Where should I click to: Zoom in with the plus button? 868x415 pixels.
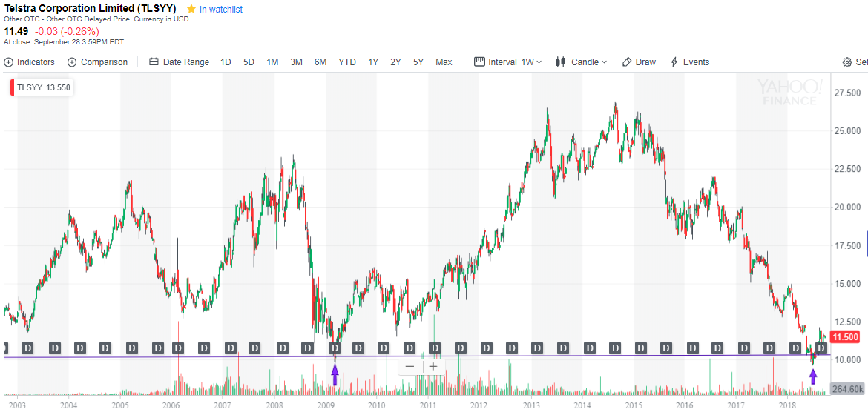(433, 366)
